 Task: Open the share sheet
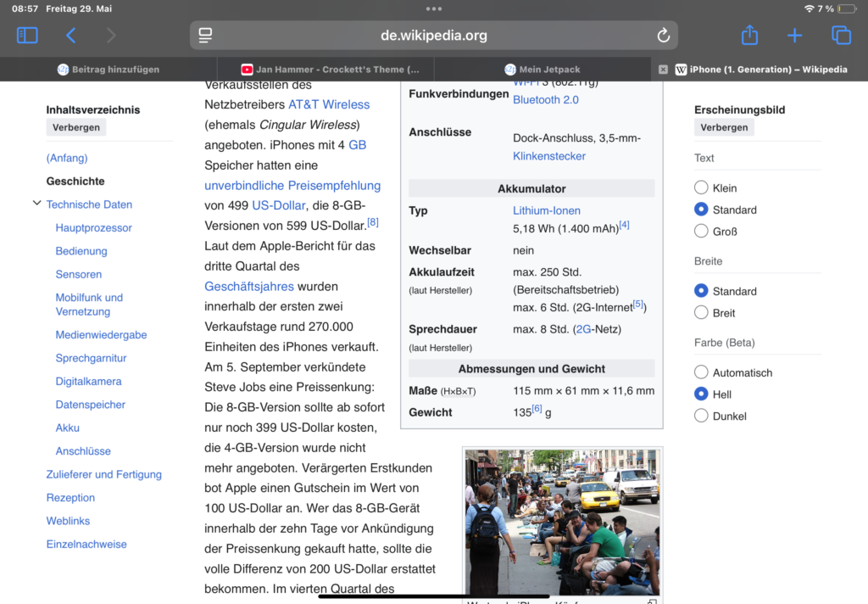[749, 34]
